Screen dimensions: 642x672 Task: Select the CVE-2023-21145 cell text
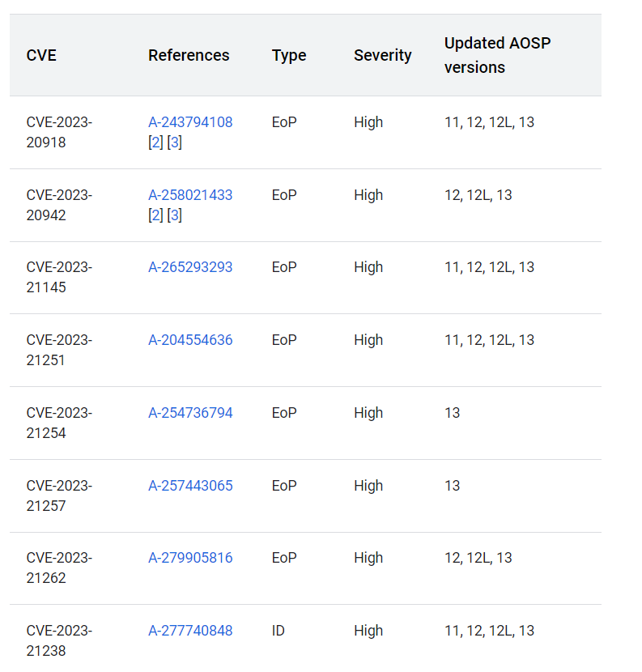coord(59,277)
